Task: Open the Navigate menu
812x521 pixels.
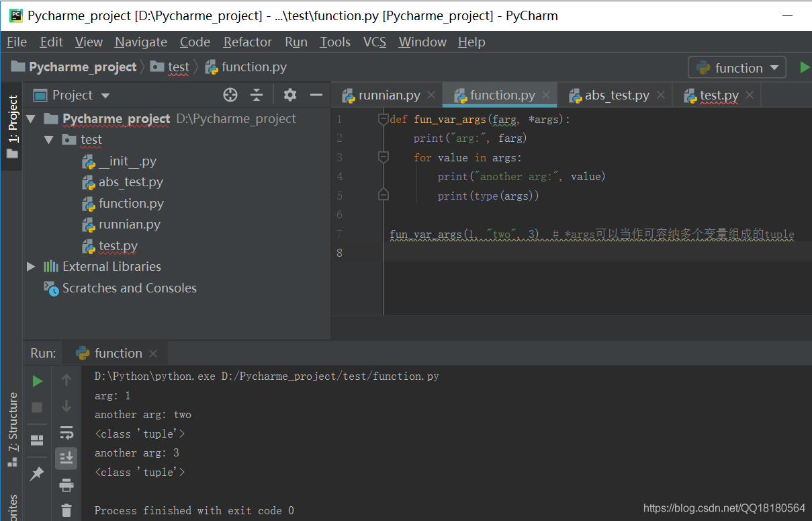Action: (x=141, y=42)
